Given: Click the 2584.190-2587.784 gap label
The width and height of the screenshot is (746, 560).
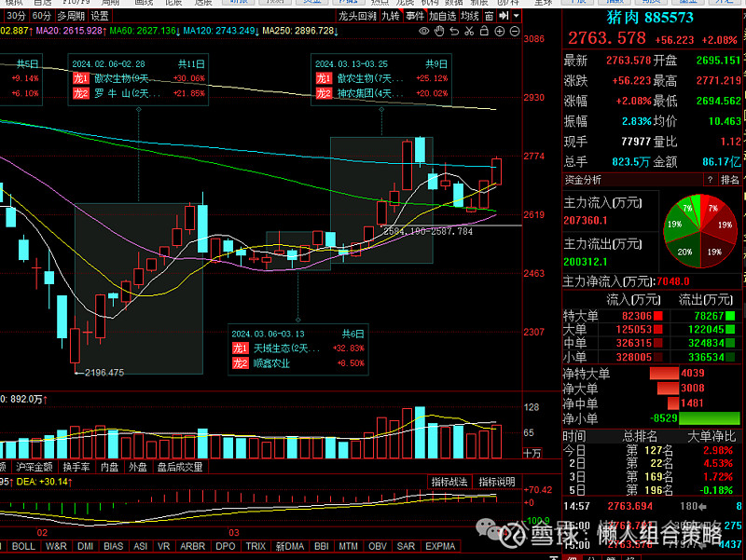Looking at the screenshot, I should coord(428,231).
